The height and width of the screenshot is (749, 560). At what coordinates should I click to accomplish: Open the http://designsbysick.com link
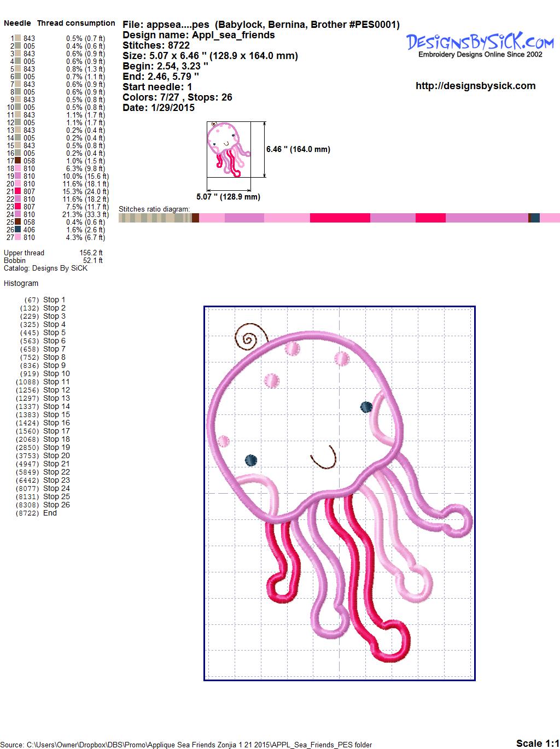475,86
